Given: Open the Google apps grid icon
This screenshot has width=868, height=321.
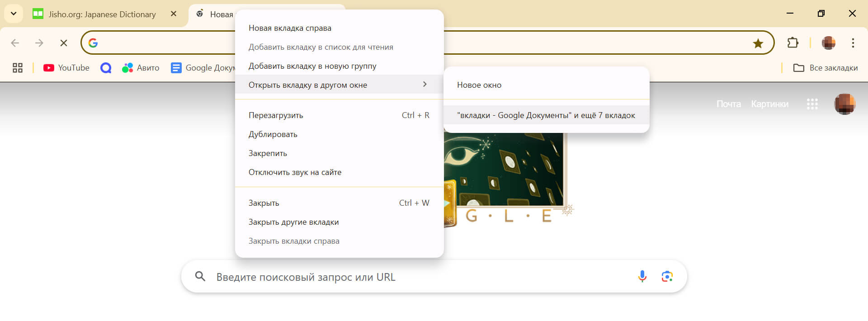Looking at the screenshot, I should coord(812,104).
